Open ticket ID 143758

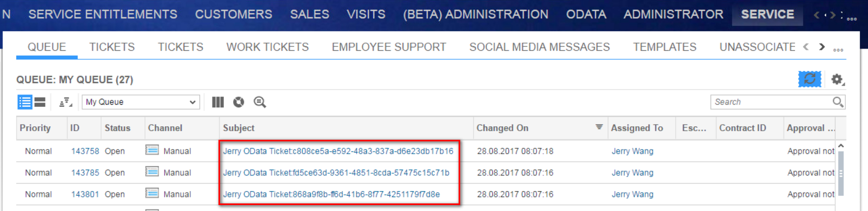[85, 151]
